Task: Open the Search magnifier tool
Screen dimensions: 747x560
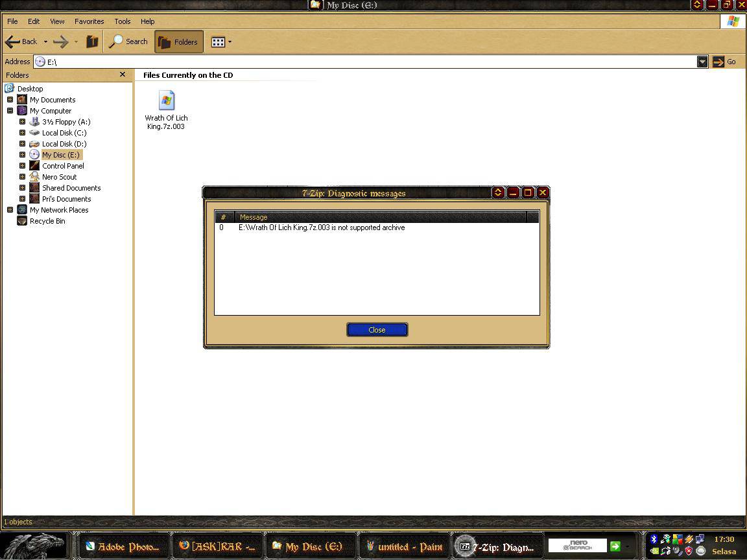Action: click(x=128, y=42)
